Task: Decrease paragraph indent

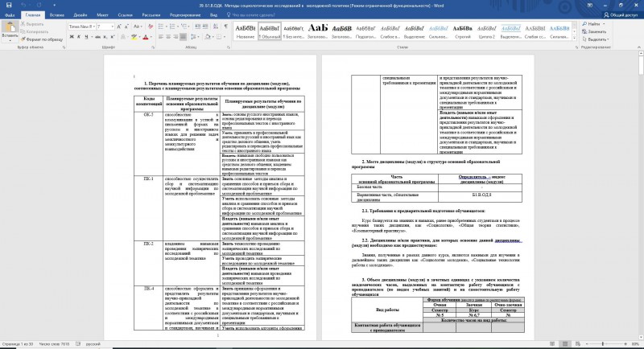Action: [198, 27]
